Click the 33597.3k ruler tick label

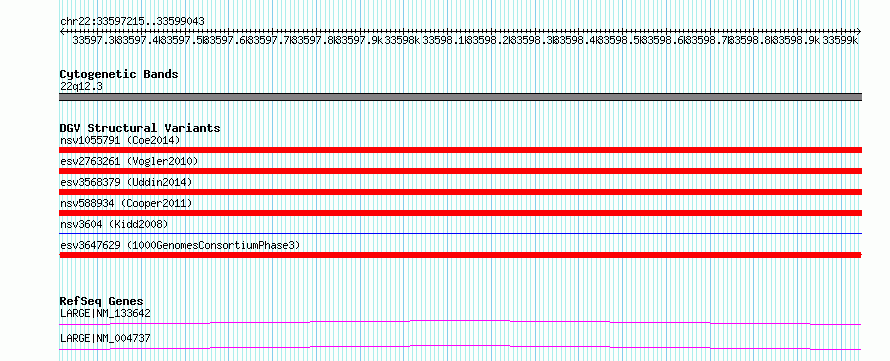[94, 40]
